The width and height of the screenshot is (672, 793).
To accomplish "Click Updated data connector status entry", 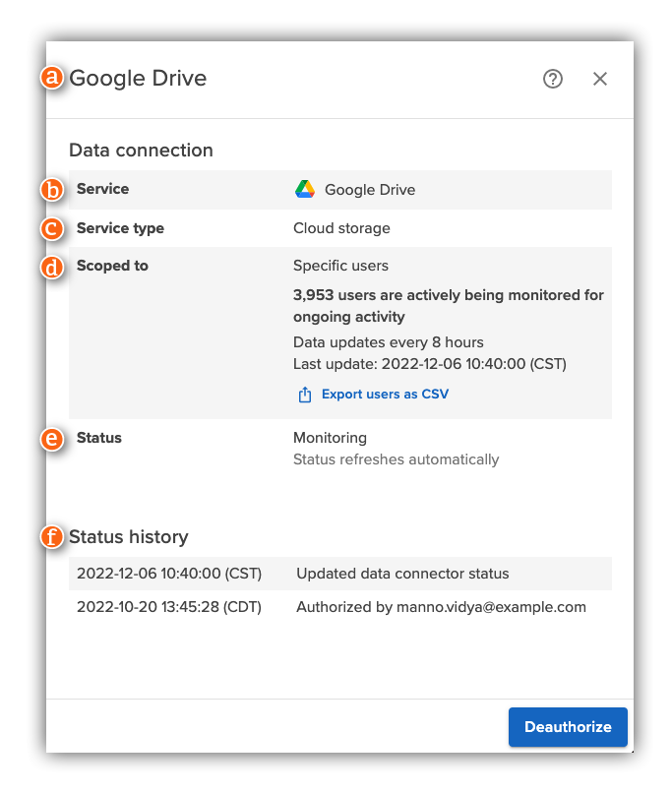I will coord(402,574).
